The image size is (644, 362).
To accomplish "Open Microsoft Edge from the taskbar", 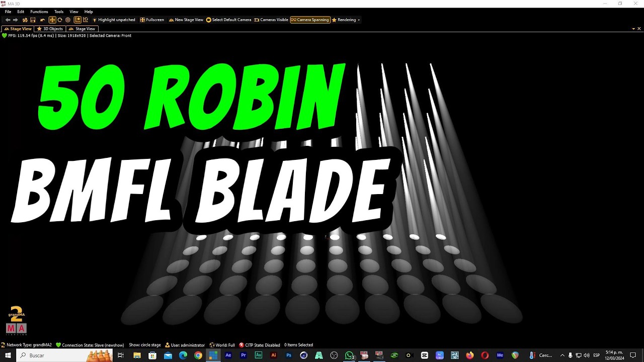I will (183, 355).
